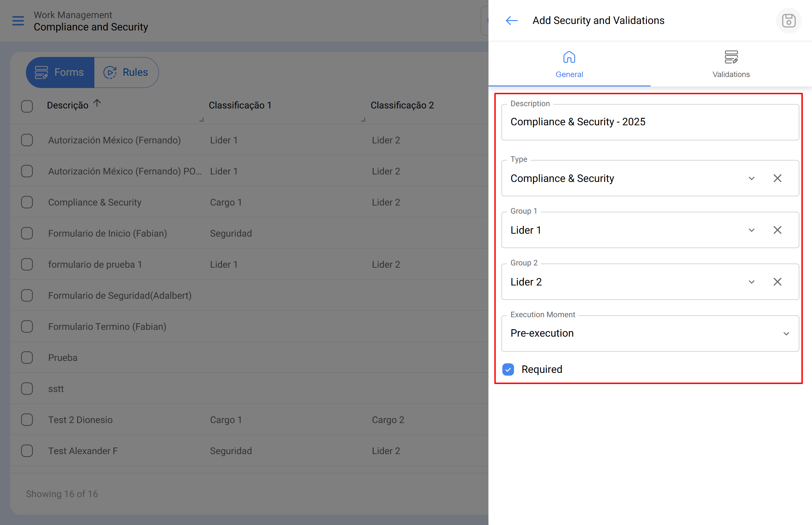Click the save disk icon
The width and height of the screenshot is (812, 525).
coord(788,21)
